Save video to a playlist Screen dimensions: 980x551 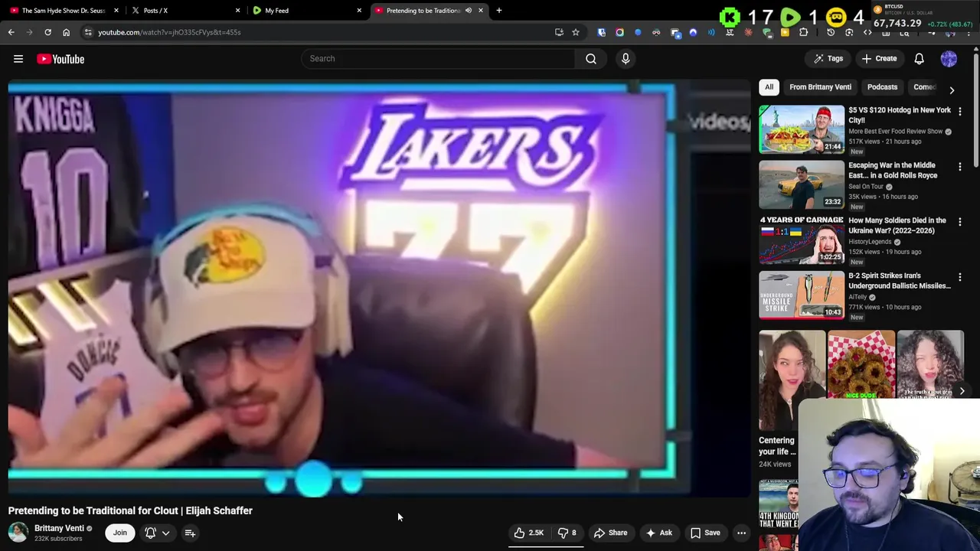tap(705, 533)
